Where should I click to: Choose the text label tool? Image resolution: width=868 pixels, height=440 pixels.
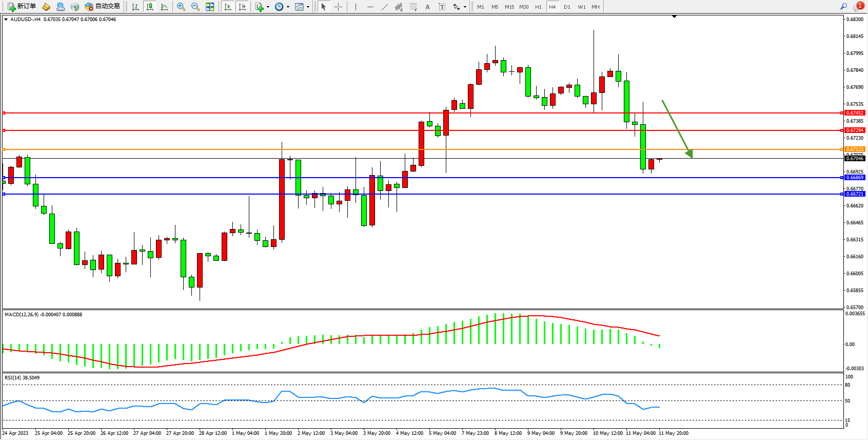(x=442, y=7)
